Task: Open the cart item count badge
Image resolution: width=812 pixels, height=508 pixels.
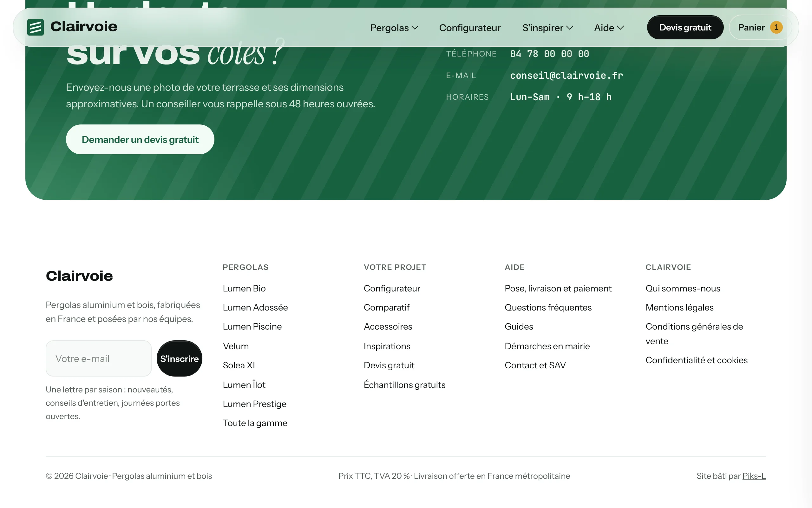Action: click(x=776, y=28)
